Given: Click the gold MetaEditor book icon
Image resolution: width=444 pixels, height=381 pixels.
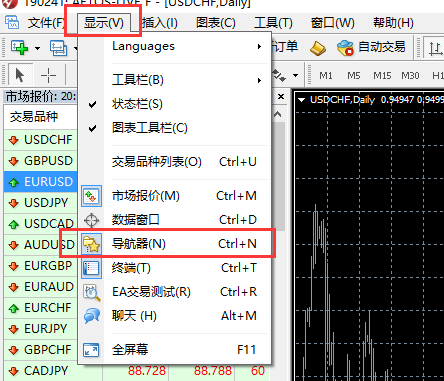Looking at the screenshot, I should tap(318, 48).
